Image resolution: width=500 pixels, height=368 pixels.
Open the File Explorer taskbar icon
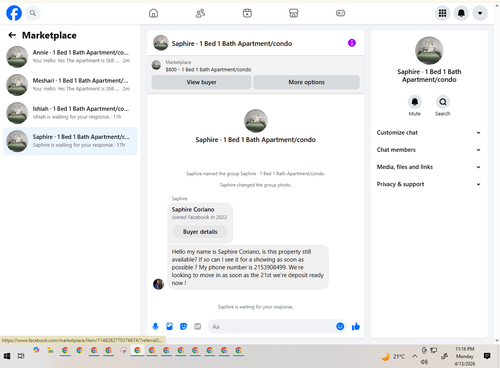click(51, 351)
